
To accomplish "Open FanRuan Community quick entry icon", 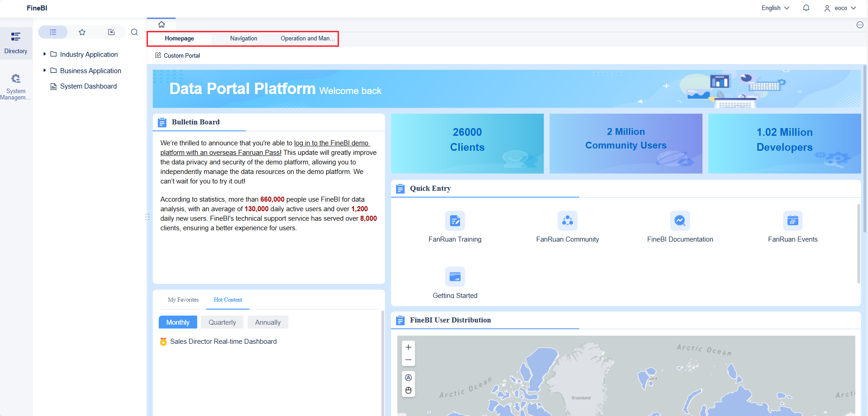I will [x=568, y=221].
